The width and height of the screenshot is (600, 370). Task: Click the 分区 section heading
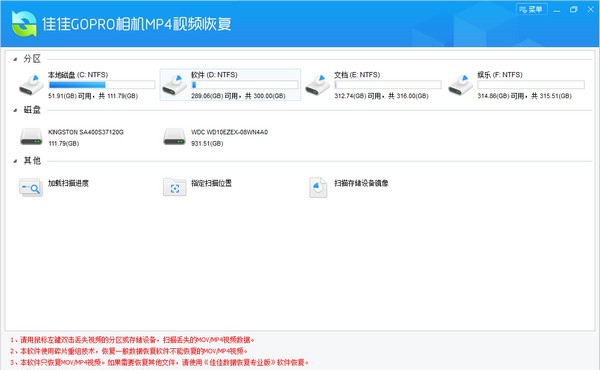click(32, 59)
